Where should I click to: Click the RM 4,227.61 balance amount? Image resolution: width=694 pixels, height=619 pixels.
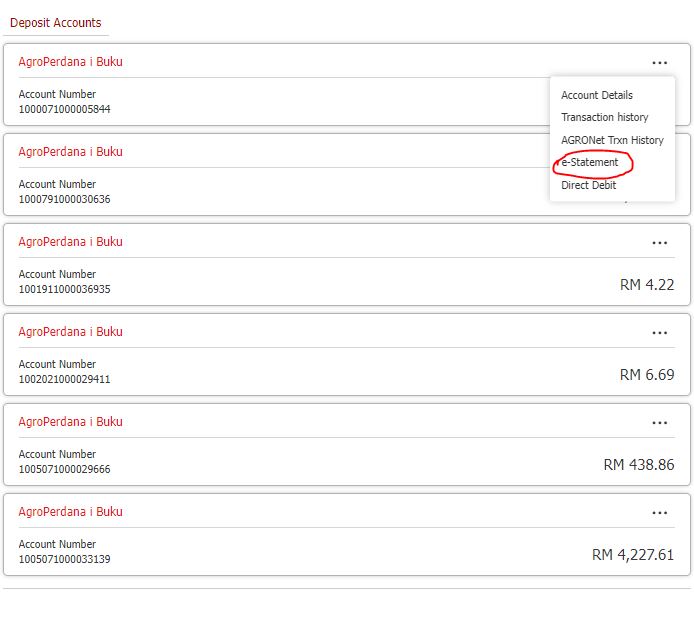[x=633, y=555]
